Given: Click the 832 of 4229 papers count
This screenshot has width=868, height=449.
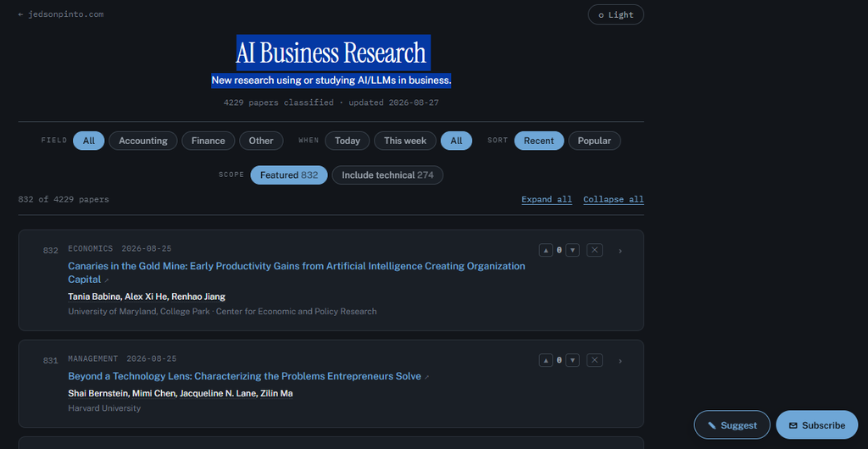Looking at the screenshot, I should [x=64, y=199].
